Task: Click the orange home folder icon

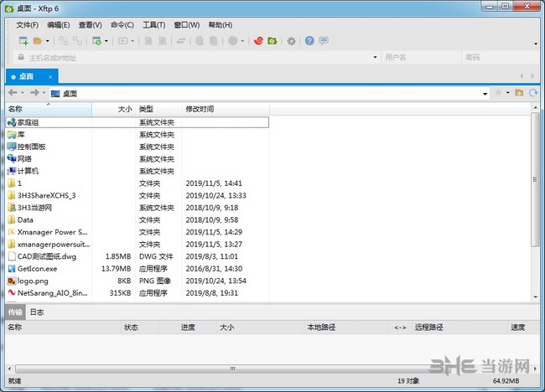Action: point(519,92)
